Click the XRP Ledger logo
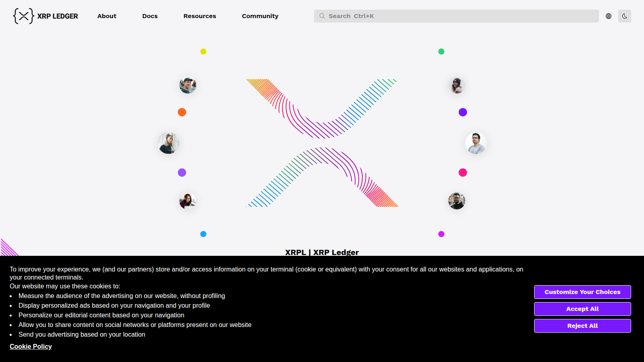 45,16
